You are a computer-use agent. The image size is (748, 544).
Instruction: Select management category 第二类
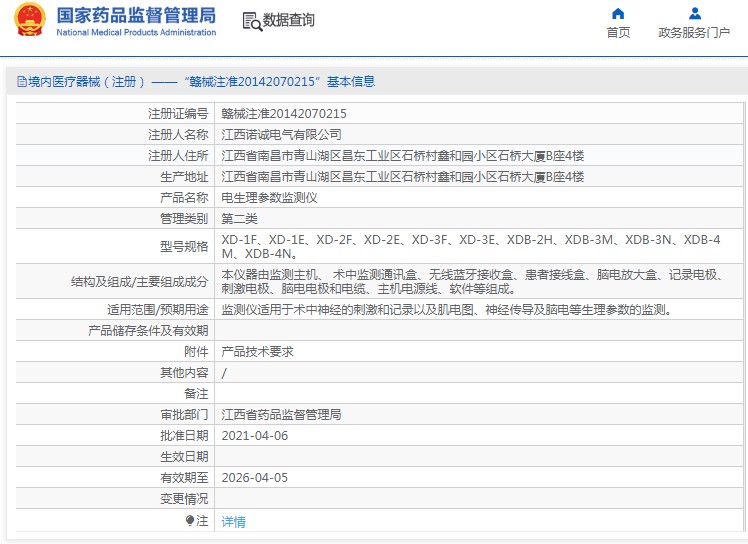(x=239, y=219)
